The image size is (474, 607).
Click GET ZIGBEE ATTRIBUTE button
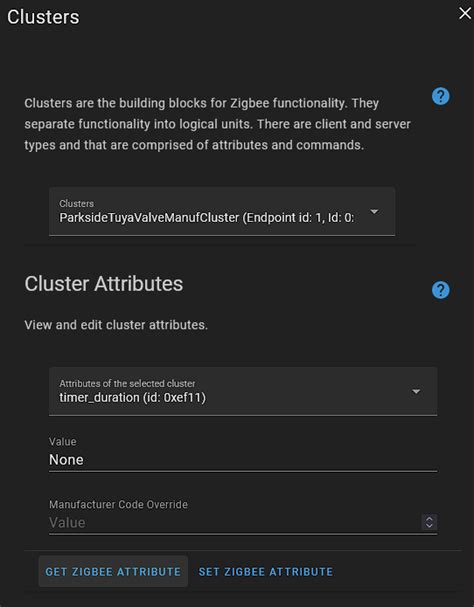pos(113,571)
